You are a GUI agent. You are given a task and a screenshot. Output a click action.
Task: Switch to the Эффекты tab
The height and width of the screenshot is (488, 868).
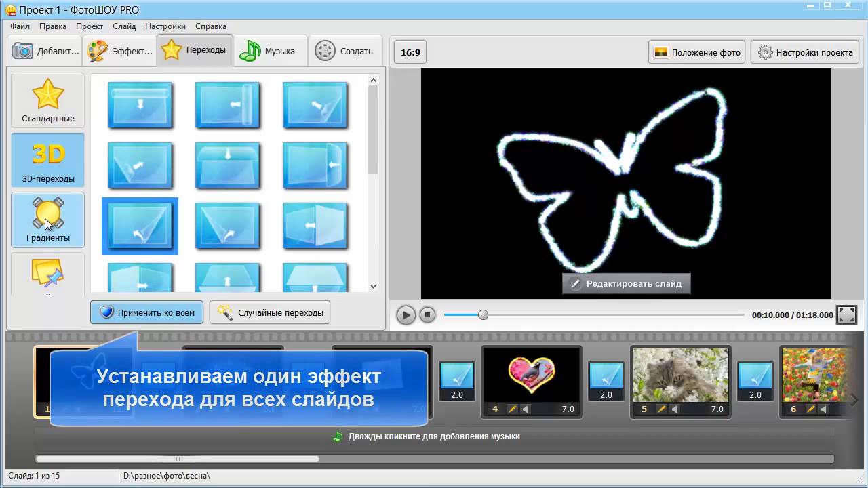coord(120,51)
